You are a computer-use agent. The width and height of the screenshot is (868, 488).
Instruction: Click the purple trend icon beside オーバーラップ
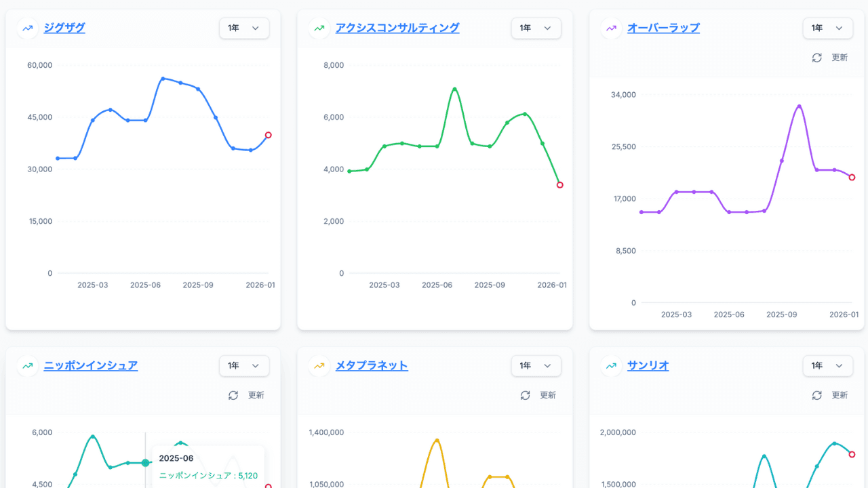611,28
